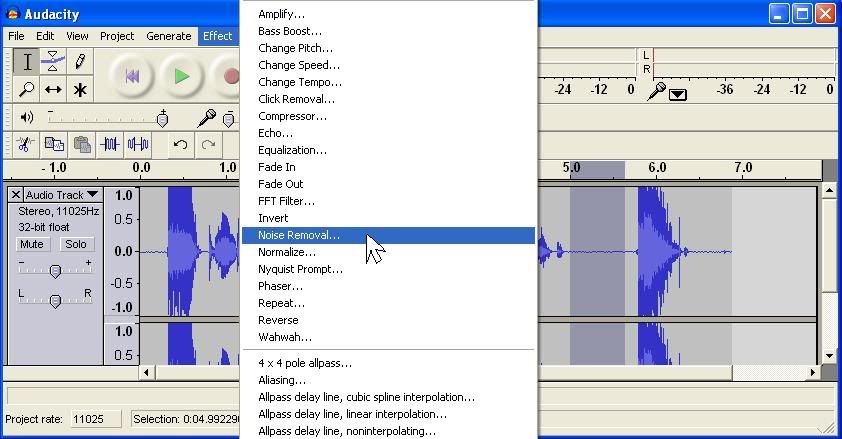Viewport: 842px width, 439px height.
Task: Choose Change Pitch... effect
Action: point(388,48)
